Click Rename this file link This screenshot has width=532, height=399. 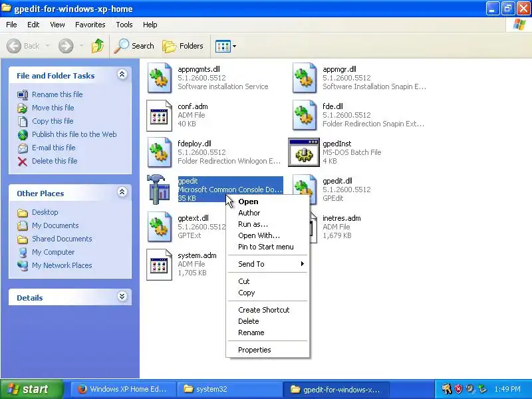(x=57, y=94)
